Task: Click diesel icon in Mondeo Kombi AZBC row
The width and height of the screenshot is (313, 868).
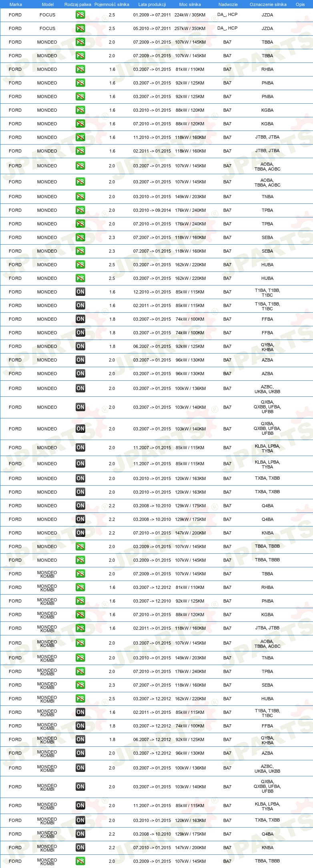Action: 80,768
